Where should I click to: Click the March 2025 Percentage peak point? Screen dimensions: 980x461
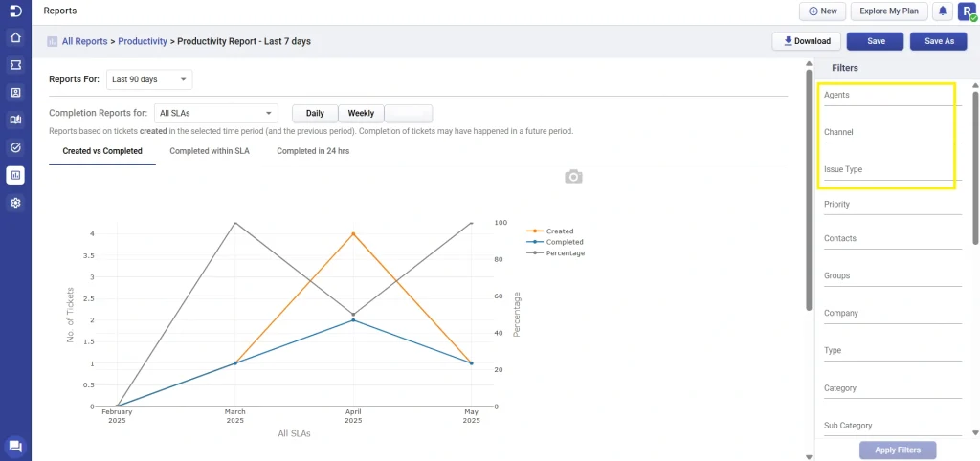[x=235, y=223]
